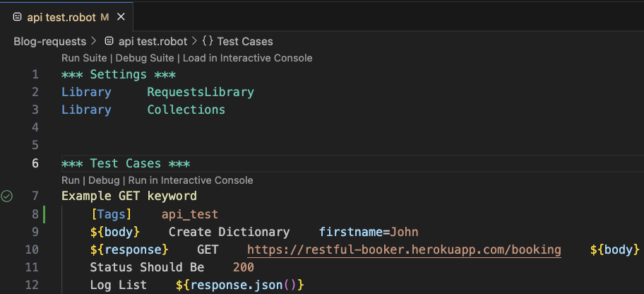Click the Settings section header text
The image size is (644, 294).
[x=119, y=74]
